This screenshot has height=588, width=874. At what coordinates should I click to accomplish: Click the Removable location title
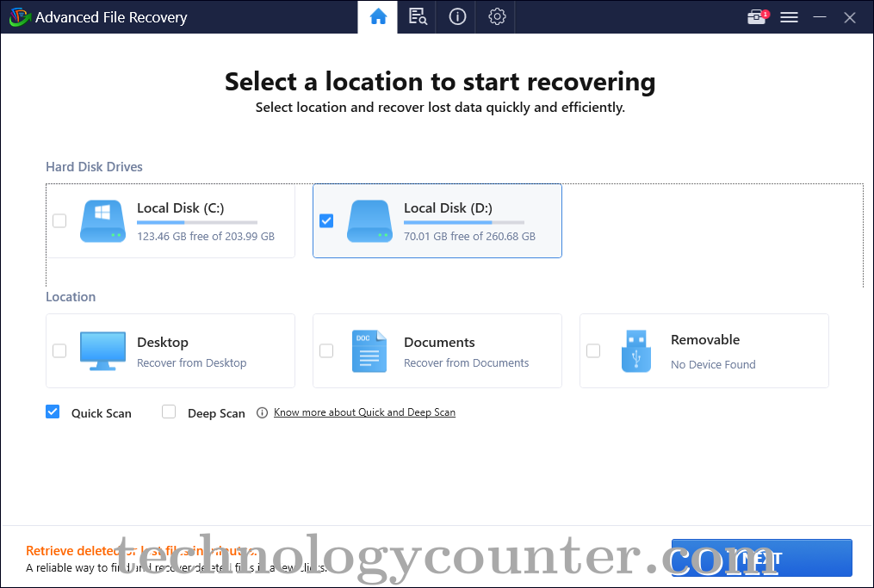click(705, 339)
